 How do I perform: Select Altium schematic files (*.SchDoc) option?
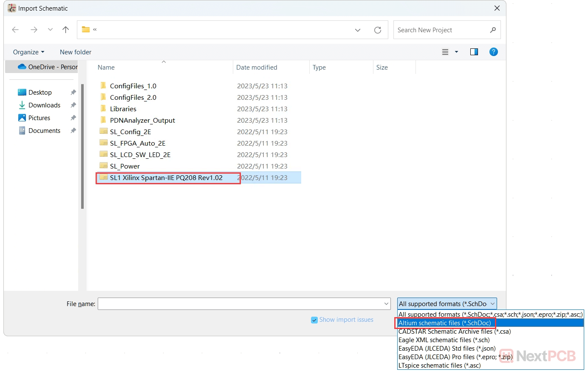click(x=444, y=323)
